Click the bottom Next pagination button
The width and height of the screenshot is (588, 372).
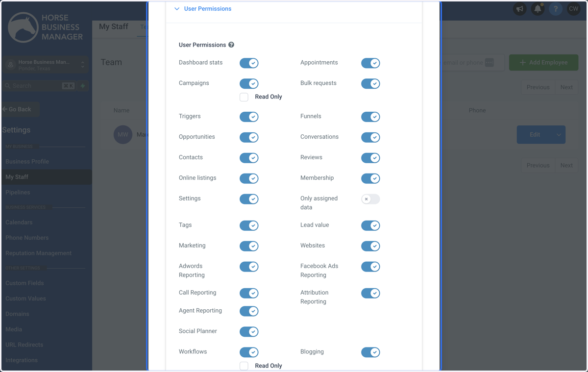[x=566, y=165]
